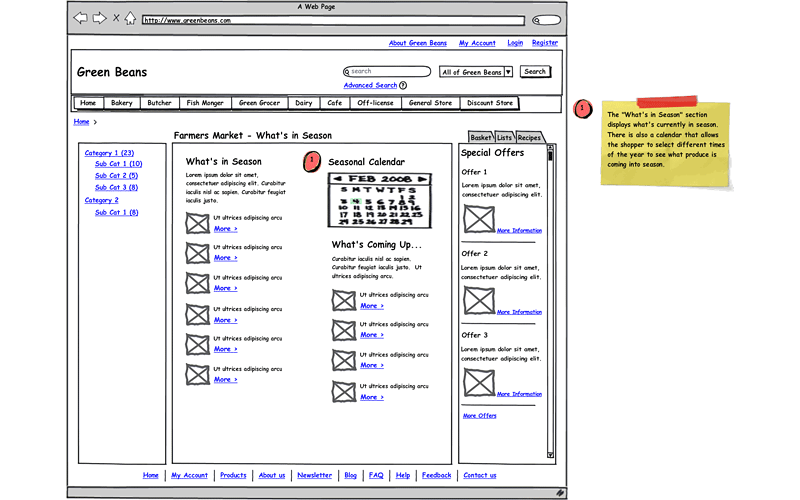Viewport: 800px width, 500px height.
Task: Select Sub Cat 2 (5) in sidebar
Action: click(117, 175)
